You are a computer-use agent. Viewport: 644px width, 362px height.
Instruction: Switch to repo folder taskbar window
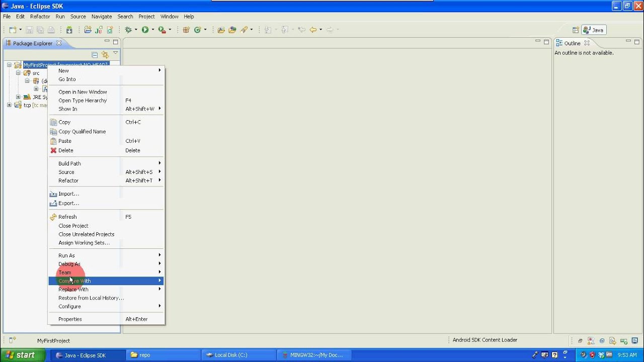pos(163,355)
